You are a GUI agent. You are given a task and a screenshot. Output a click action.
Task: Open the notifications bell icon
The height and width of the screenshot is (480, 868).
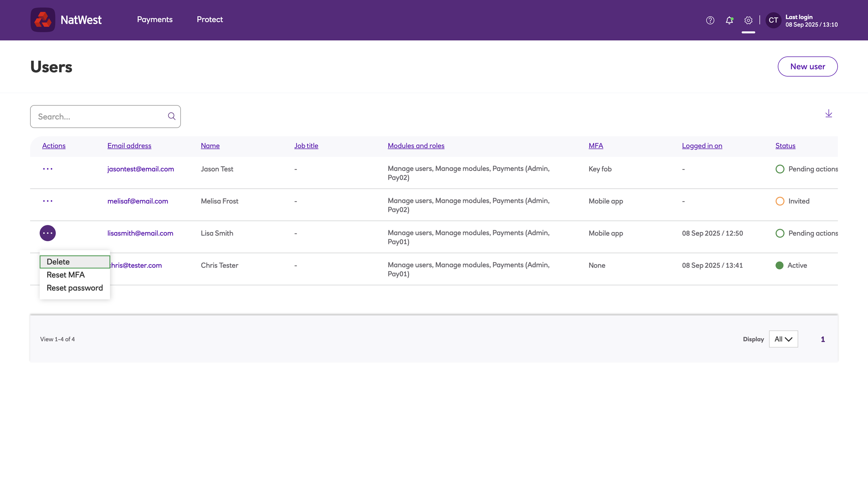729,20
